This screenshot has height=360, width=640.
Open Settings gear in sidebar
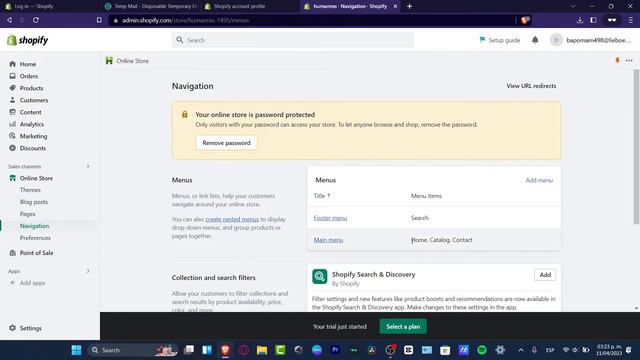click(x=12, y=328)
